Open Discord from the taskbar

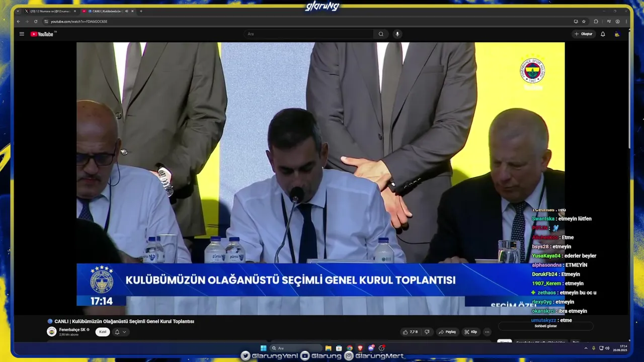[x=371, y=348]
